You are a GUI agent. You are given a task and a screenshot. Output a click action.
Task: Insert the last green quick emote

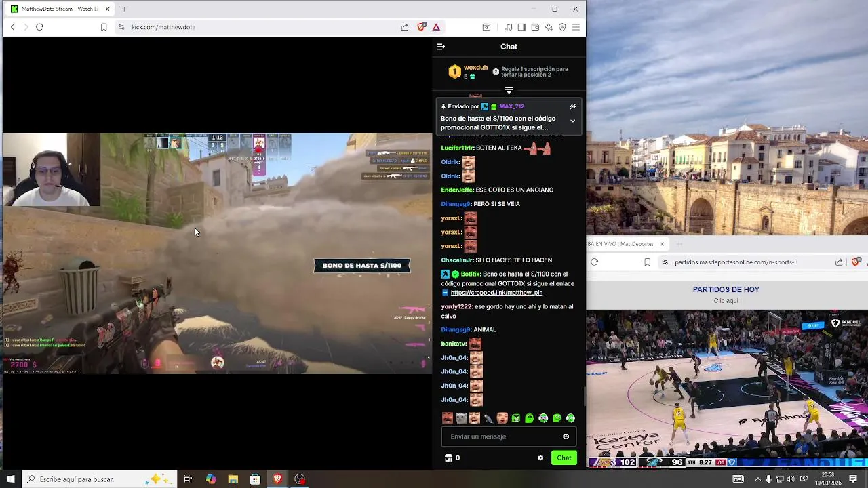click(x=570, y=418)
